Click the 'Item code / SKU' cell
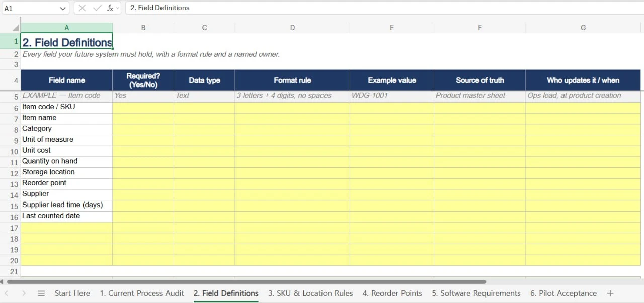The height and width of the screenshot is (303, 644). (66, 107)
